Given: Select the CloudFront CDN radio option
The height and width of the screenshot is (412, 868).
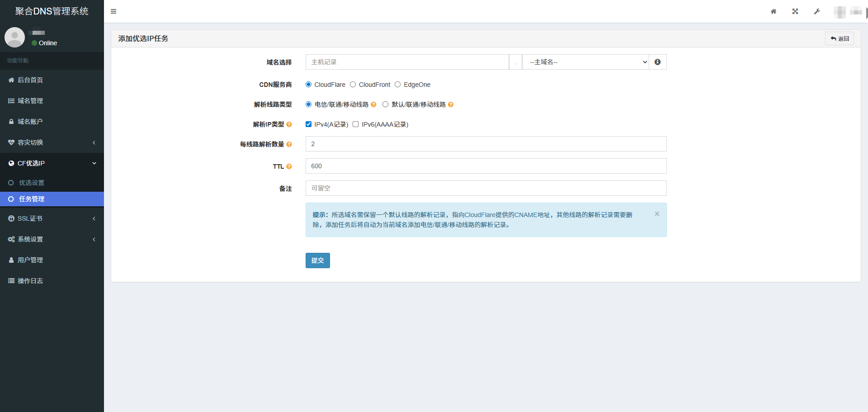Looking at the screenshot, I should [353, 85].
